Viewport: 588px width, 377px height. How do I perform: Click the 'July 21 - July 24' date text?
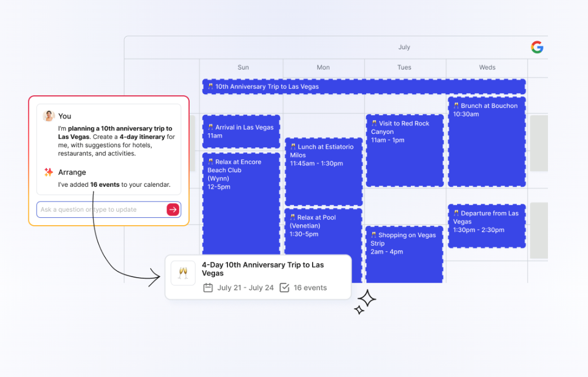pos(245,288)
